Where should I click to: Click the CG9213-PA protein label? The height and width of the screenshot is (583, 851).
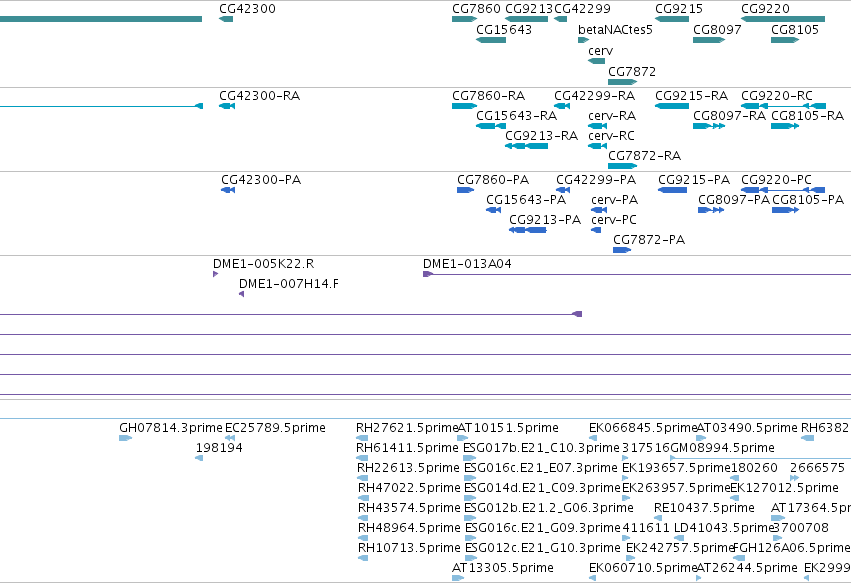[545, 220]
